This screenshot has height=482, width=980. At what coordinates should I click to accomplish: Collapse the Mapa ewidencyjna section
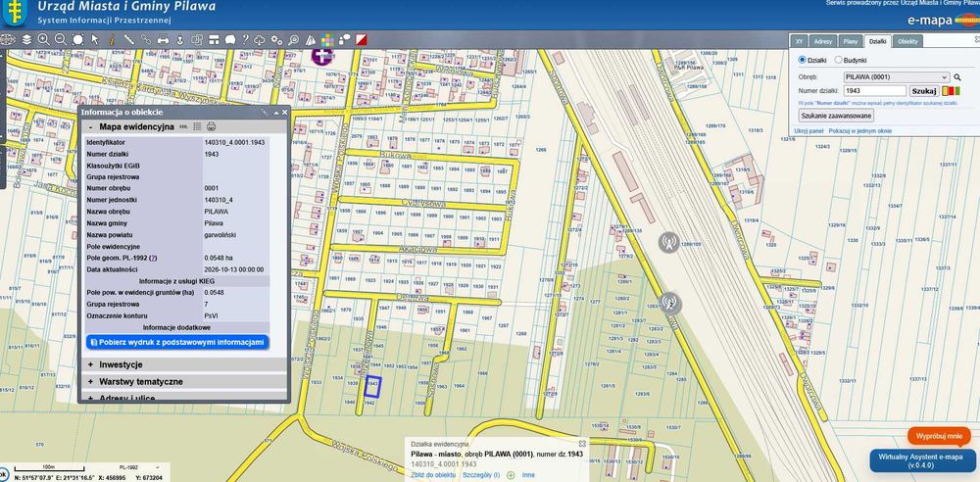(x=90, y=126)
